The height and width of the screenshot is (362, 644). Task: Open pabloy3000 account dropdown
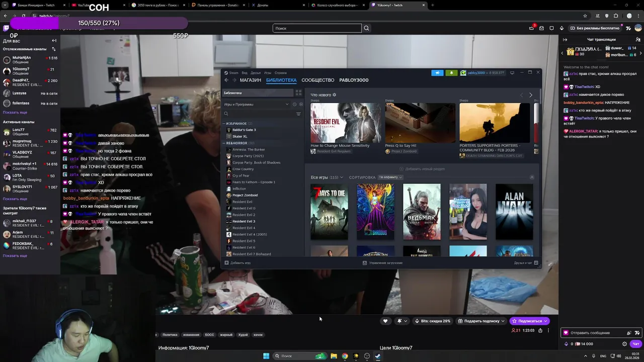tap(482, 73)
